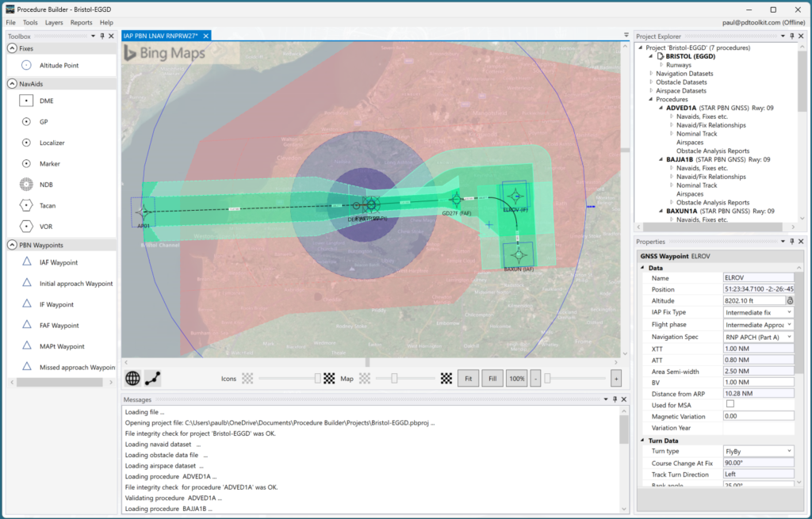Select BAXUN1A procedure in Project Explorer
Image resolution: width=812 pixels, height=519 pixels.
pyautogui.click(x=720, y=211)
